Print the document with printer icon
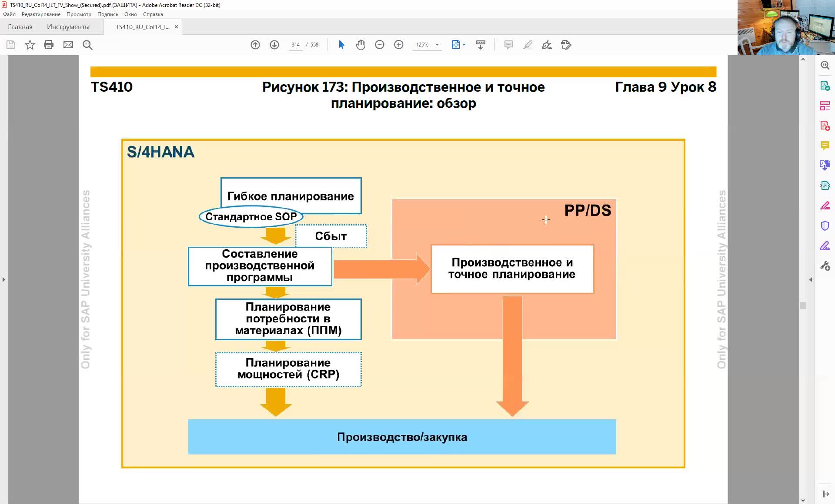 (x=49, y=45)
